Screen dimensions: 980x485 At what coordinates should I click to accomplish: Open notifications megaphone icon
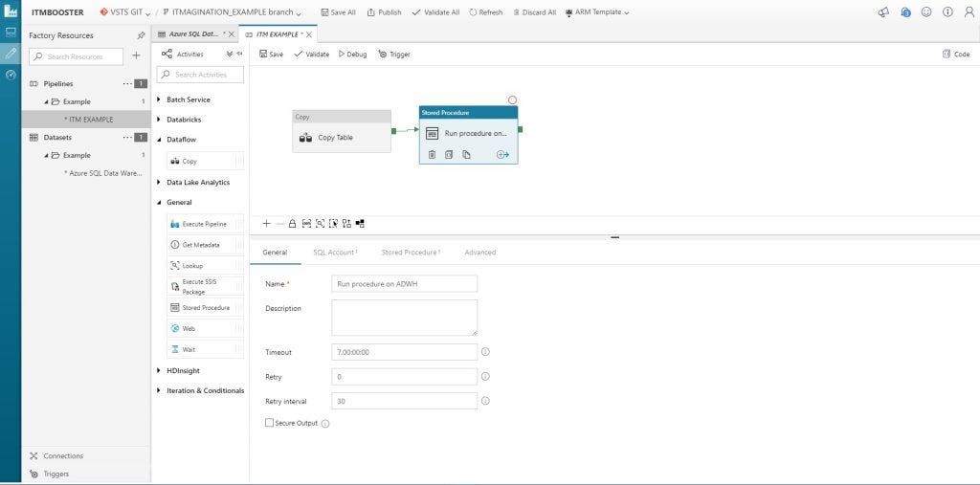pos(883,11)
